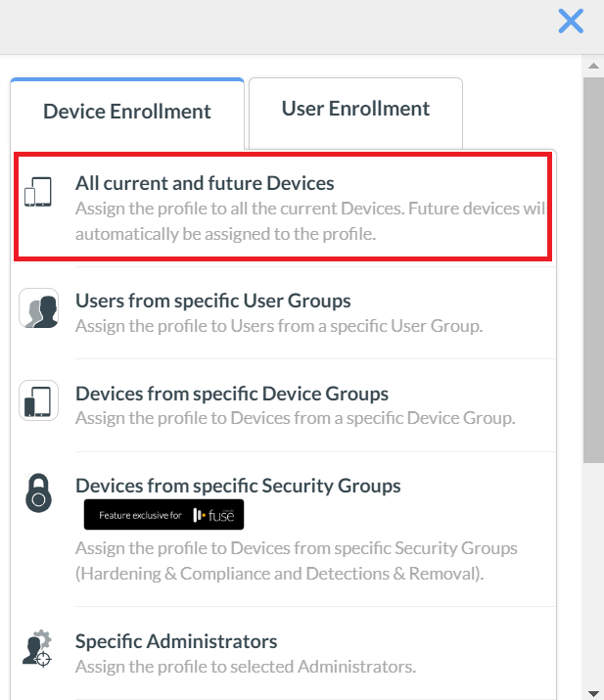Open the User Enrollment tab
Screen dimensions: 604x700
(355, 109)
